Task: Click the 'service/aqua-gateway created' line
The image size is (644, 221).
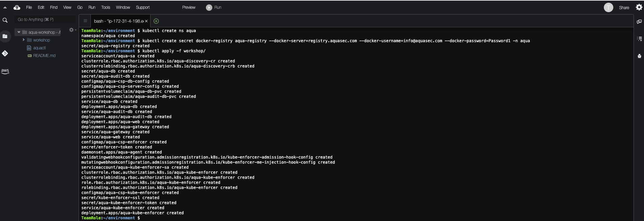Action: (115, 132)
